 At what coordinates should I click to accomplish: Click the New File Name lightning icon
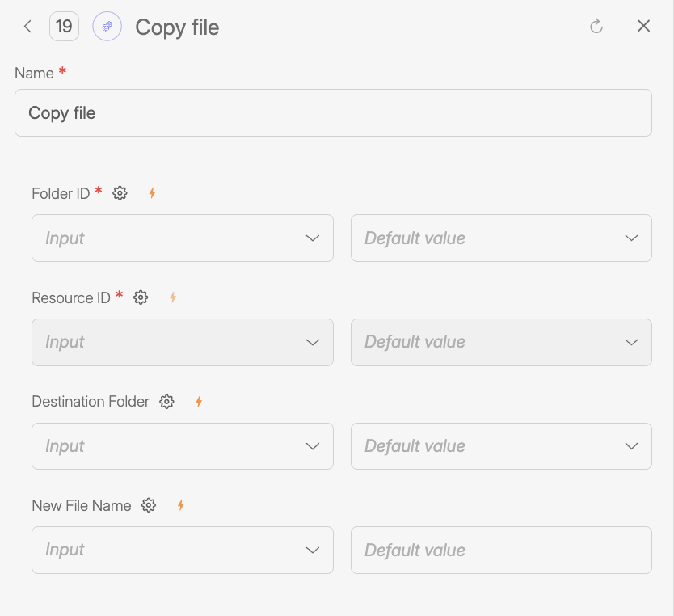coord(180,505)
